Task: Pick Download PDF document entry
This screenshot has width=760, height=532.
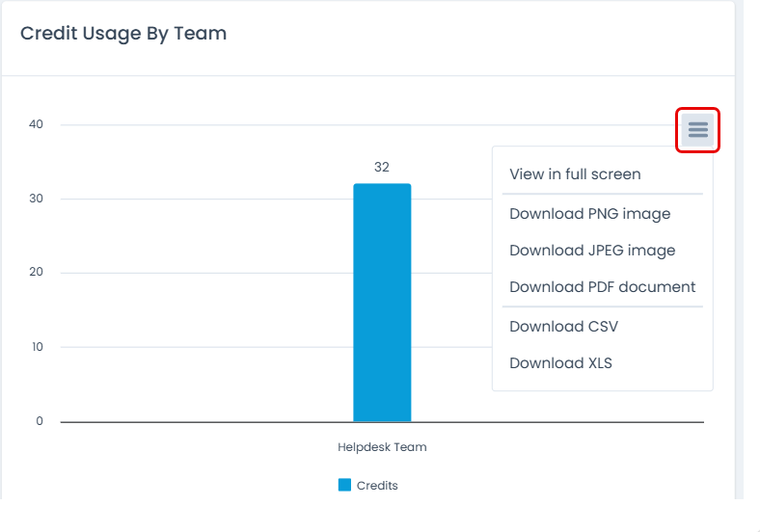Action: [602, 287]
